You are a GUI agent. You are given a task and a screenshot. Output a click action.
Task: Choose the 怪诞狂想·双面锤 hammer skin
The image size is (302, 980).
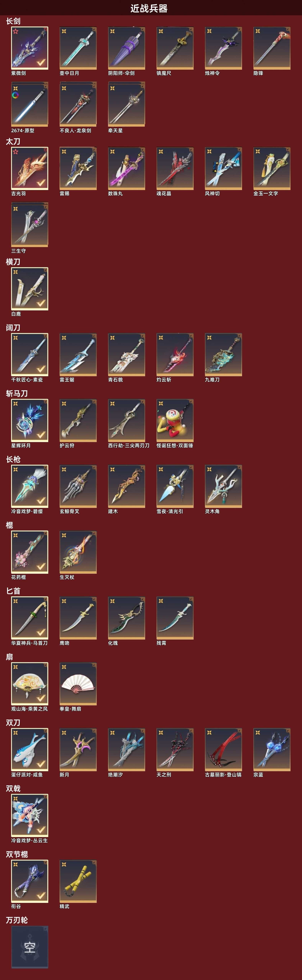point(175,420)
